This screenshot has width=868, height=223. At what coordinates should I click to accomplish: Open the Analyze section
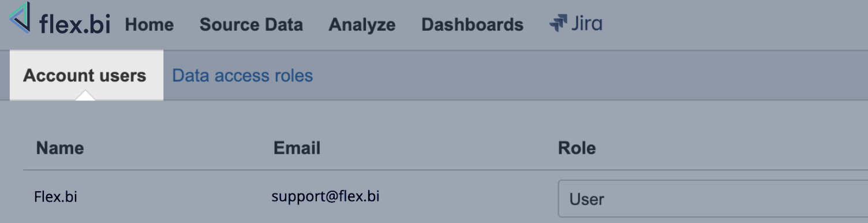(362, 24)
